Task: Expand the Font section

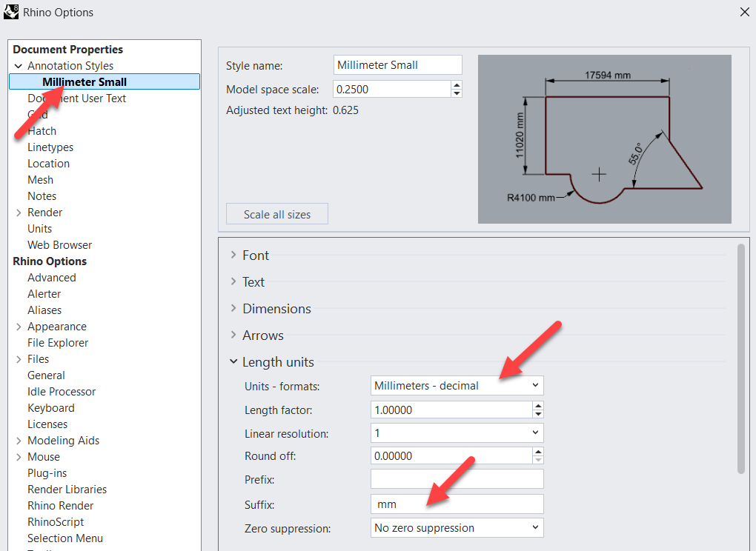Action: click(x=233, y=255)
